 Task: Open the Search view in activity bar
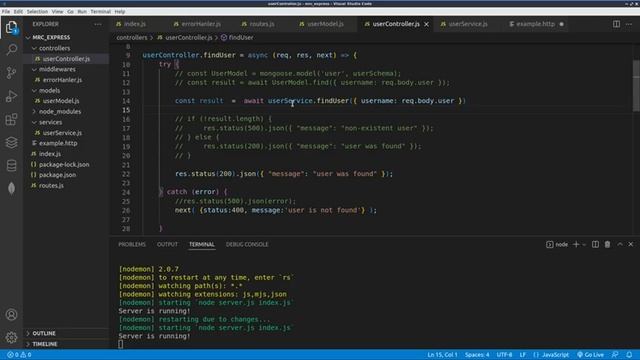[x=11, y=50]
